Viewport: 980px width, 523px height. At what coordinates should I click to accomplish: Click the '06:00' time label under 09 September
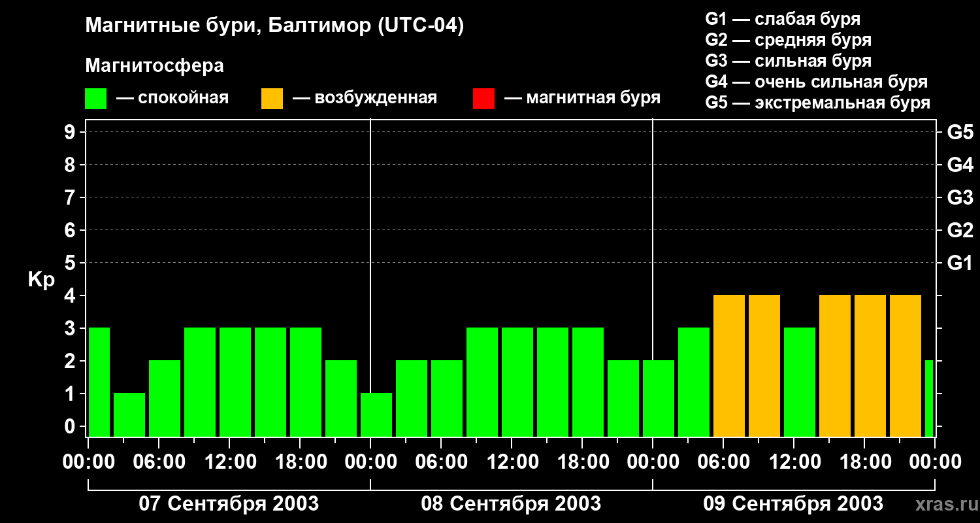pyautogui.click(x=723, y=462)
